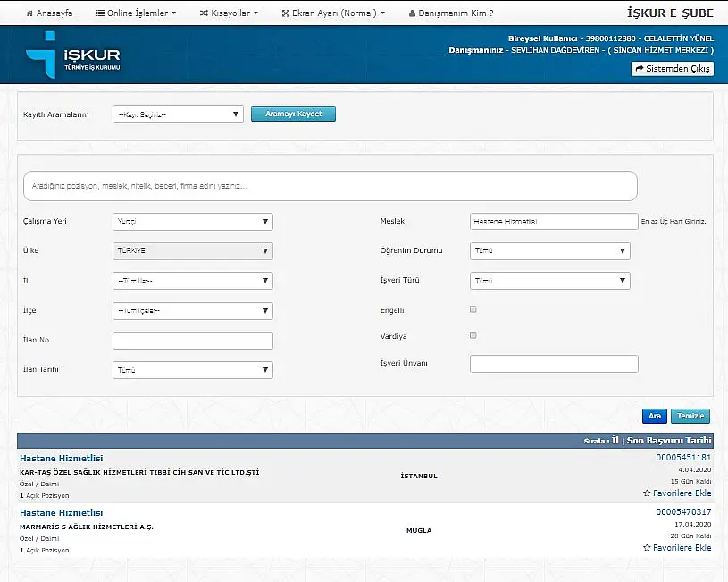Click the Ara search button

[x=655, y=416]
